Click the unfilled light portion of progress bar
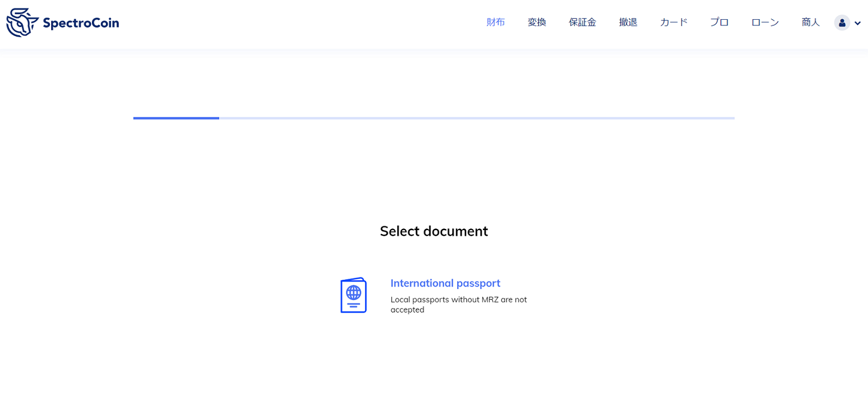The height and width of the screenshot is (418, 868). click(476, 118)
